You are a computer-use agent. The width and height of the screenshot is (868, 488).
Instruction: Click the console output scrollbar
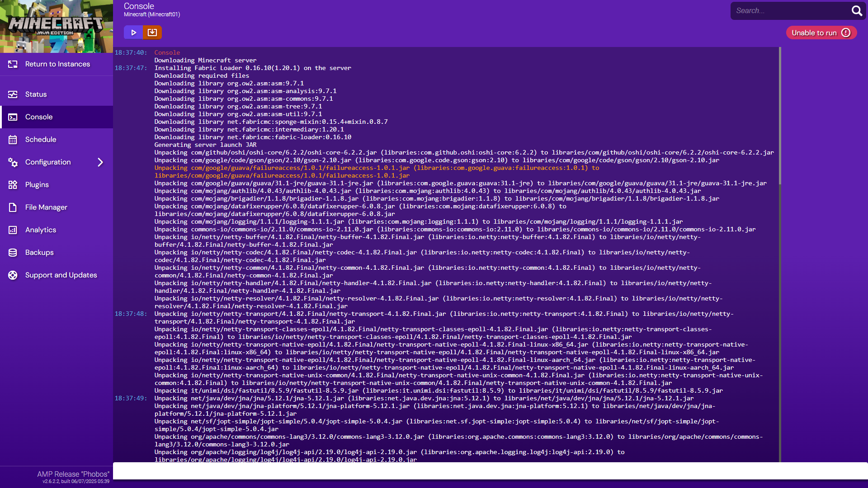780,116
